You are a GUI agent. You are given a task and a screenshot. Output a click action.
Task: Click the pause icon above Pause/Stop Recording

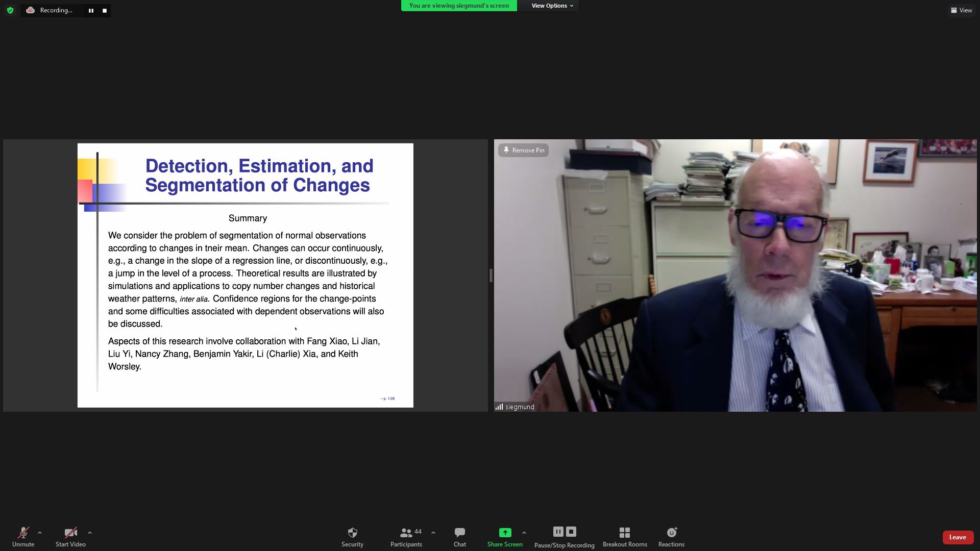tap(558, 532)
